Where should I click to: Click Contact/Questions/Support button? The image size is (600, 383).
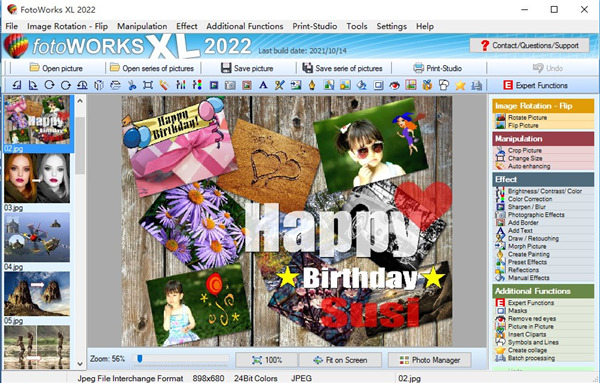pyautogui.click(x=530, y=45)
